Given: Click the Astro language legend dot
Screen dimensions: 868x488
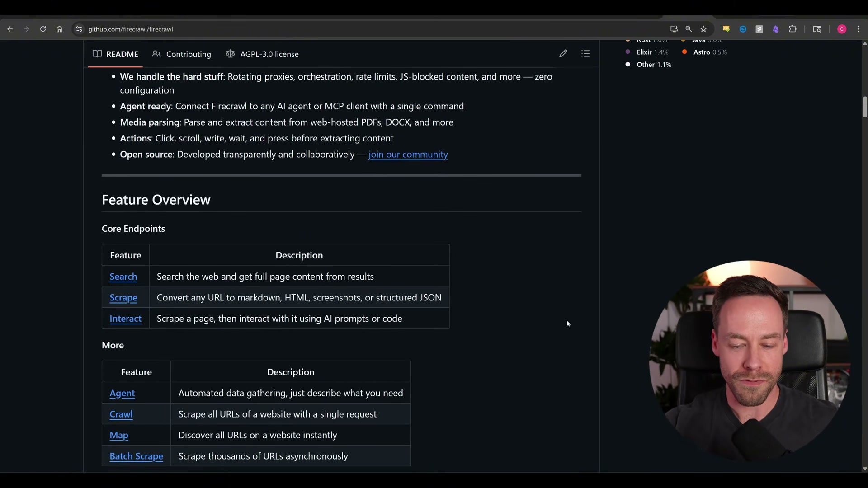Looking at the screenshot, I should click(x=685, y=52).
